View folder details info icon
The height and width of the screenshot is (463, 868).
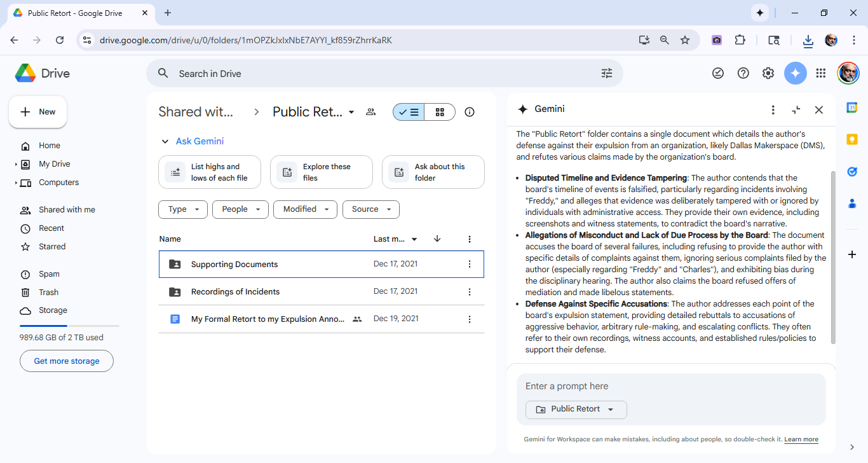point(470,112)
